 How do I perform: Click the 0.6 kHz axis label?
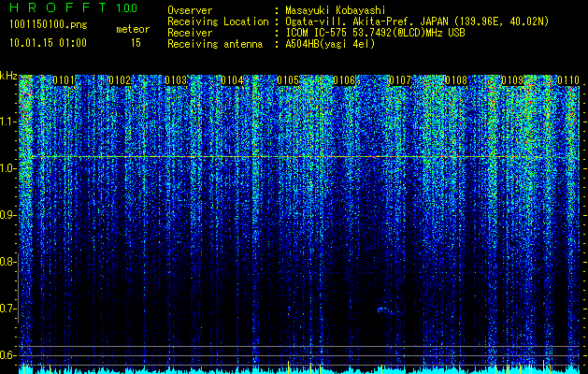point(8,355)
